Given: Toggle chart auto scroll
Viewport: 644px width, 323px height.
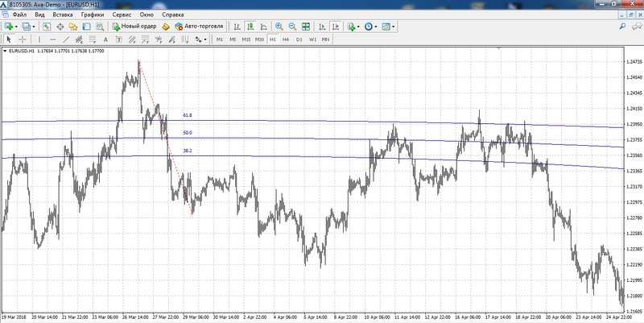Looking at the screenshot, I should [x=323, y=27].
